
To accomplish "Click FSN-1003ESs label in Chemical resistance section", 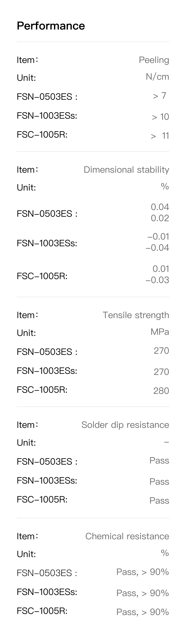I will [47, 592].
